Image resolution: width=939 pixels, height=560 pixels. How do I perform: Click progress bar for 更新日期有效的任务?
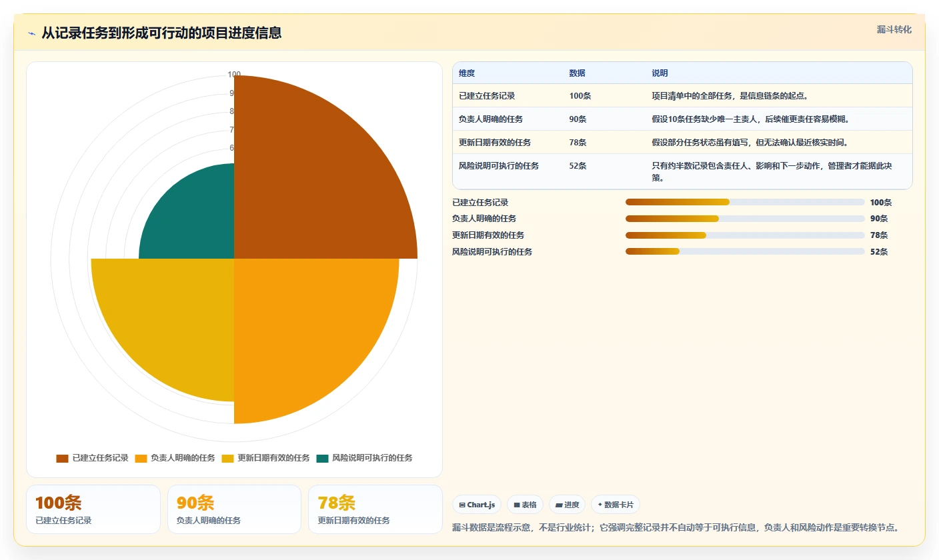point(745,235)
